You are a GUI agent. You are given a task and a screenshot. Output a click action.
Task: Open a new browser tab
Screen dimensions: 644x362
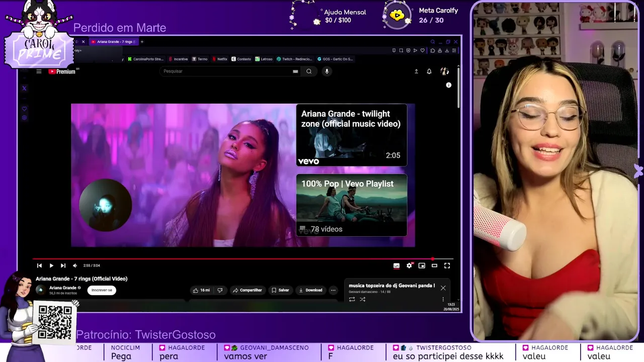pos(142,42)
